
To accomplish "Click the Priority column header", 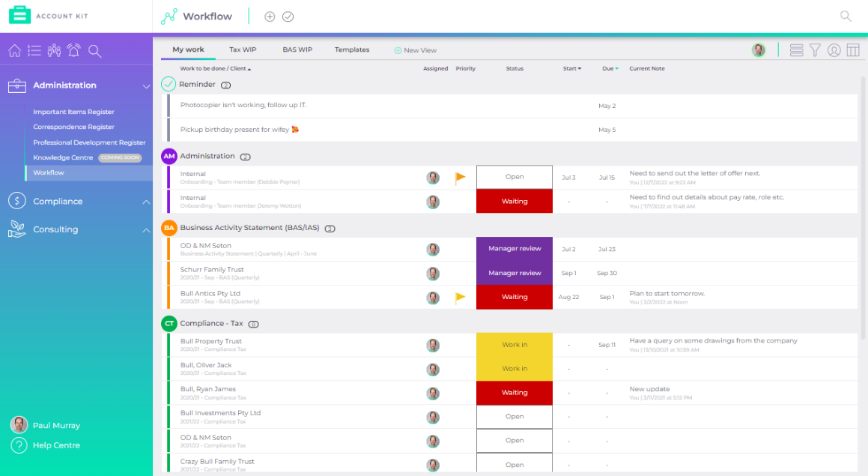I will (x=466, y=69).
